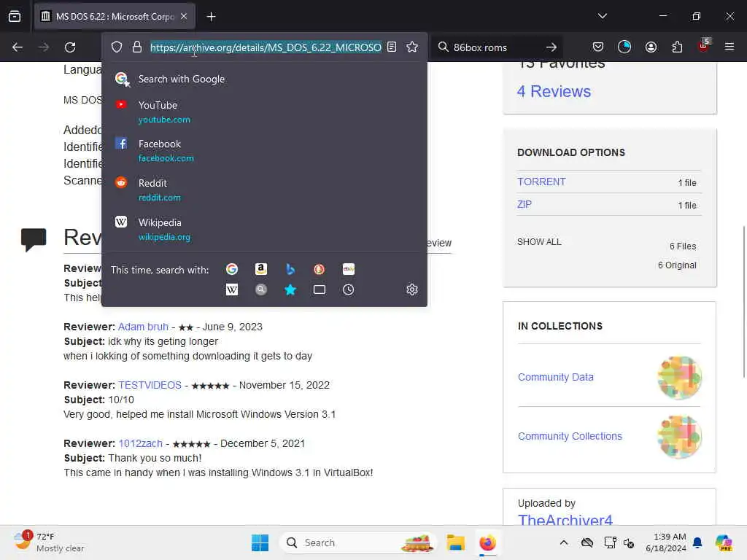
Task: Go back to the previous page
Action: tap(18, 47)
